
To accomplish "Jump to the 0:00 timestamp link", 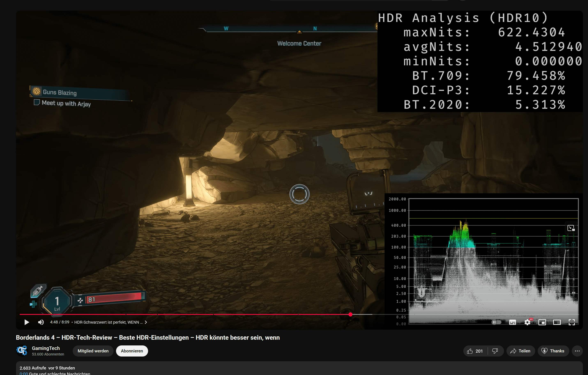I will click(x=24, y=373).
